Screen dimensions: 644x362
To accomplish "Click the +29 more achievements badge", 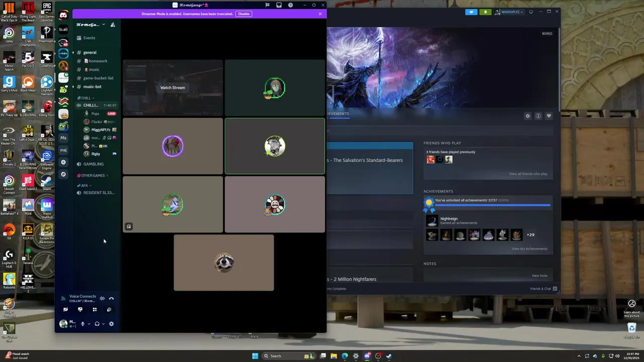I will [530, 235].
